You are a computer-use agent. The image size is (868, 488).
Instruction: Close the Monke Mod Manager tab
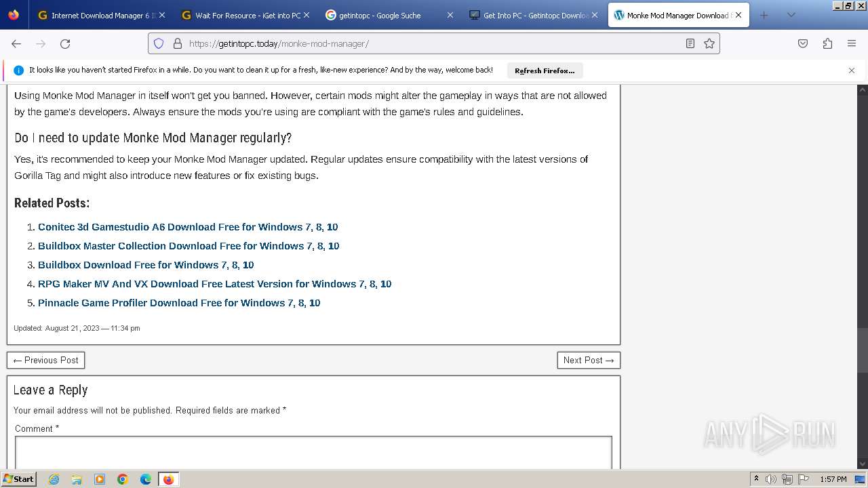click(738, 15)
